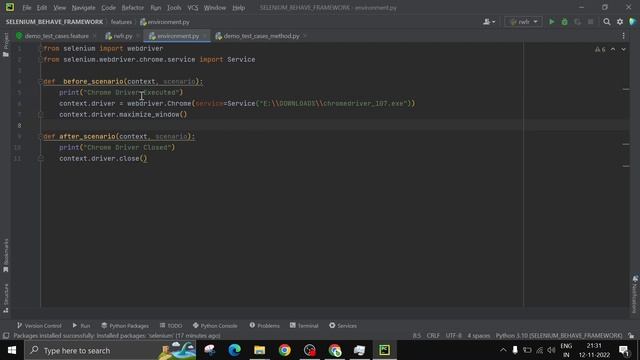Collapse after_scenario function fold marker
The width and height of the screenshot is (640, 360).
(40, 137)
